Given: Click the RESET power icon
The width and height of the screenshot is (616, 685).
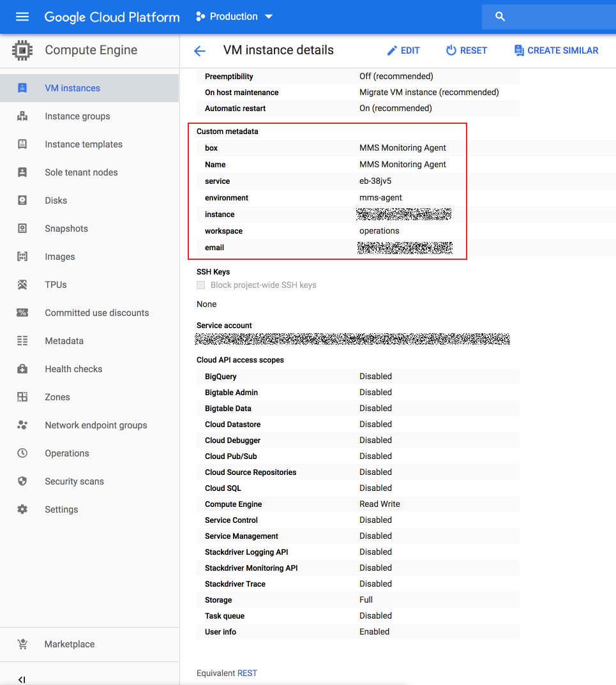Looking at the screenshot, I should click(451, 50).
